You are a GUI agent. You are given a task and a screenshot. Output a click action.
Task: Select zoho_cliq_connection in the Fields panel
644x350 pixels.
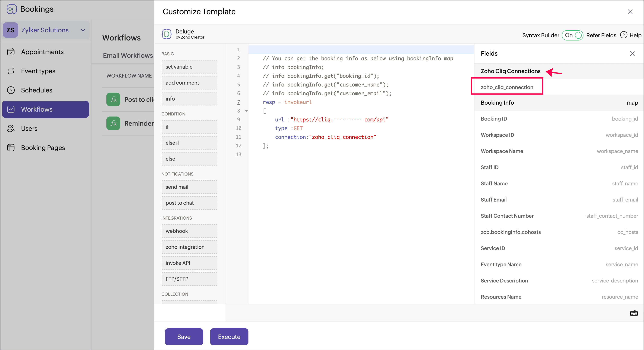point(507,87)
